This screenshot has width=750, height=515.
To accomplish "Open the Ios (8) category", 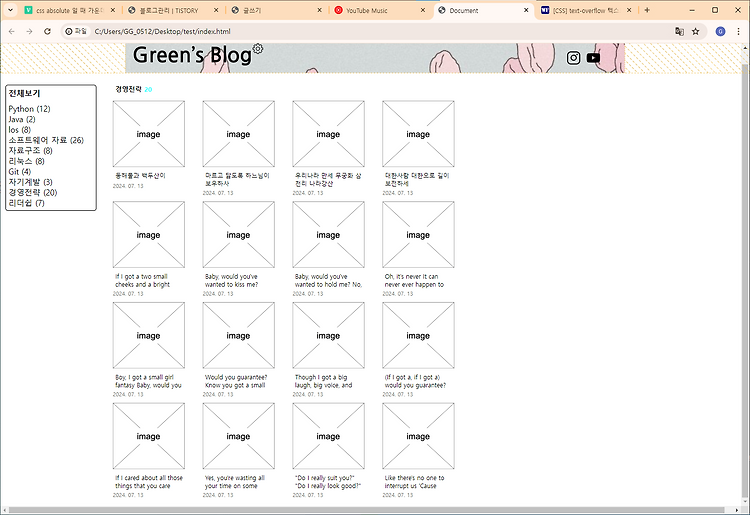I will 20,130.
